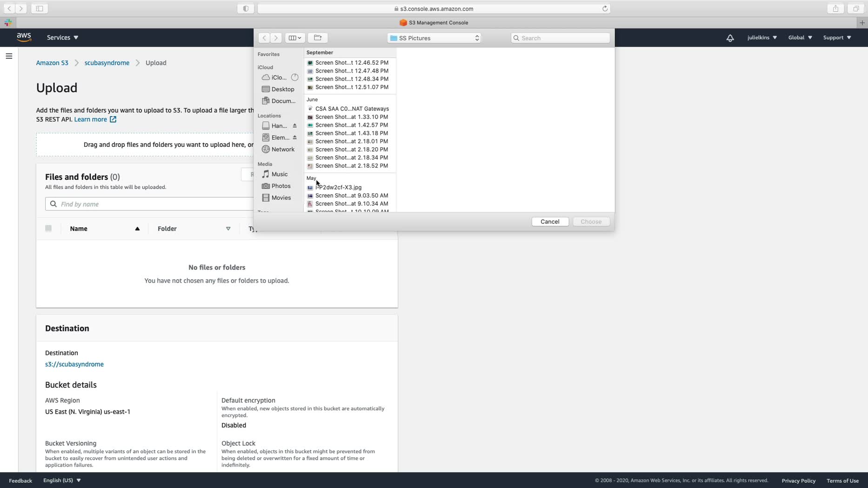Image resolution: width=868 pixels, height=488 pixels.
Task: Select all files checkbox in table header
Action: pyautogui.click(x=48, y=228)
